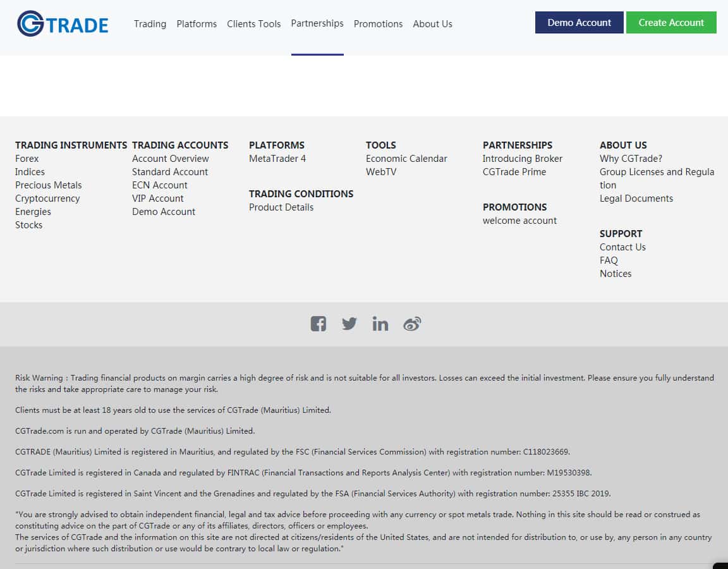Image resolution: width=728 pixels, height=569 pixels.
Task: Click the TRADING INSTRUMENTS heading
Action: pyautogui.click(x=71, y=145)
